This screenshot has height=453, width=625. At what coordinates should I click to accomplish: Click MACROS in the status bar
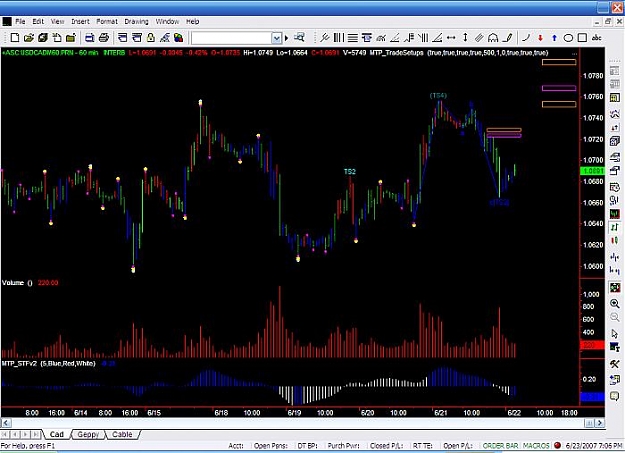(536, 446)
